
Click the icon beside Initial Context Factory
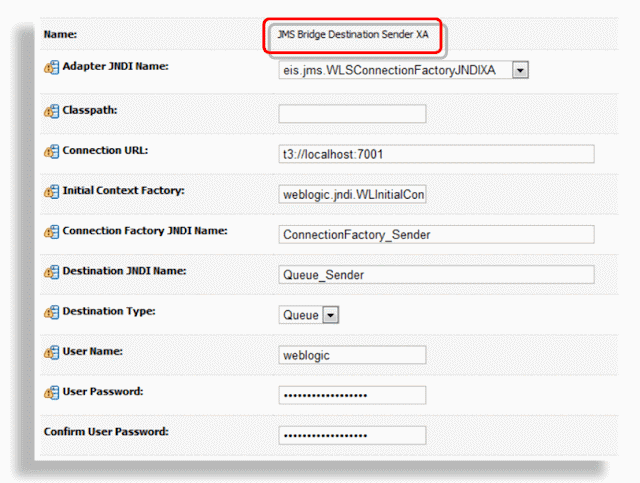coord(51,191)
